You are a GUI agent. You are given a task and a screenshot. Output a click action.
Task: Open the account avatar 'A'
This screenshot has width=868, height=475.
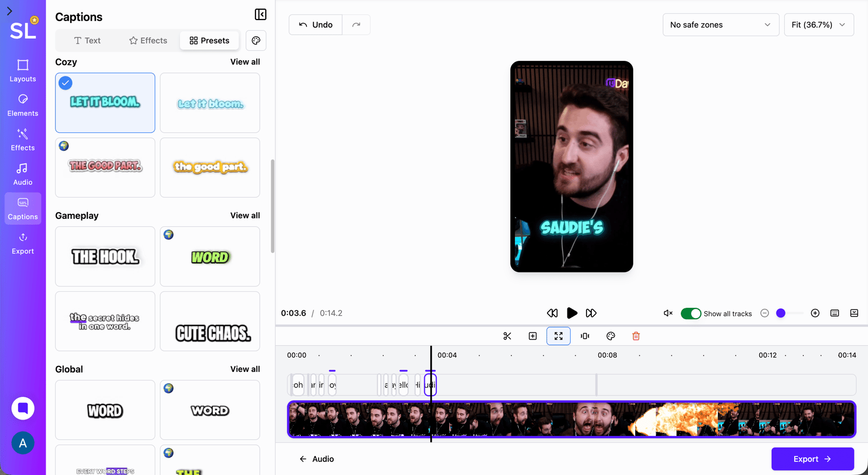pyautogui.click(x=23, y=443)
